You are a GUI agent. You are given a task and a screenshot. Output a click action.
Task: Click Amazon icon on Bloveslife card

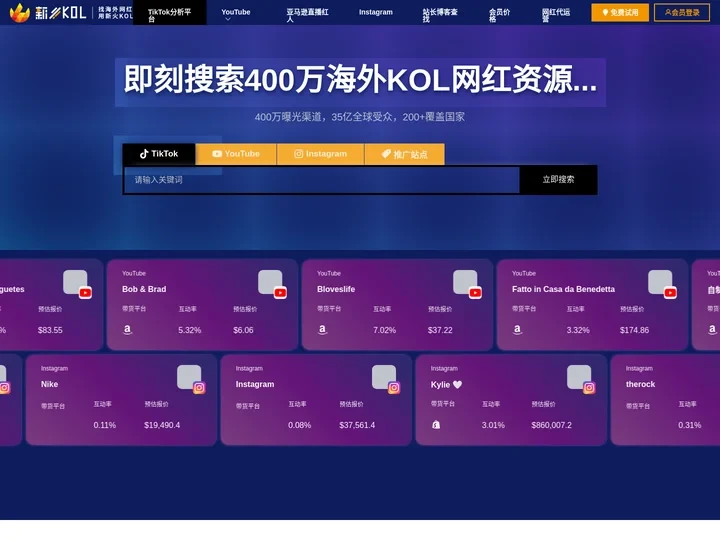coord(323,329)
